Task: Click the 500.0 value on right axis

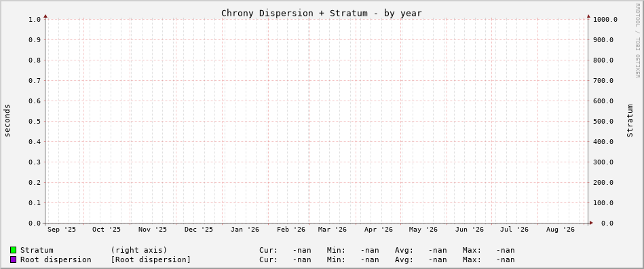Action: pos(603,122)
